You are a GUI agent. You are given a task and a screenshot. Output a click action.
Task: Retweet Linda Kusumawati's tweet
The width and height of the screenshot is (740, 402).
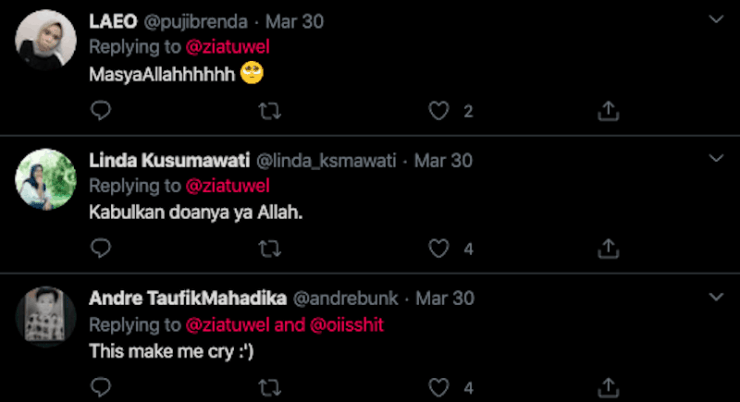coord(270,248)
